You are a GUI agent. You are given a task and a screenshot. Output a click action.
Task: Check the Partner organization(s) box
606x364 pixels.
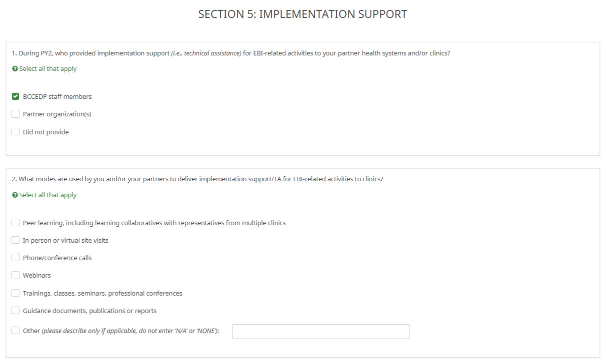tap(15, 114)
